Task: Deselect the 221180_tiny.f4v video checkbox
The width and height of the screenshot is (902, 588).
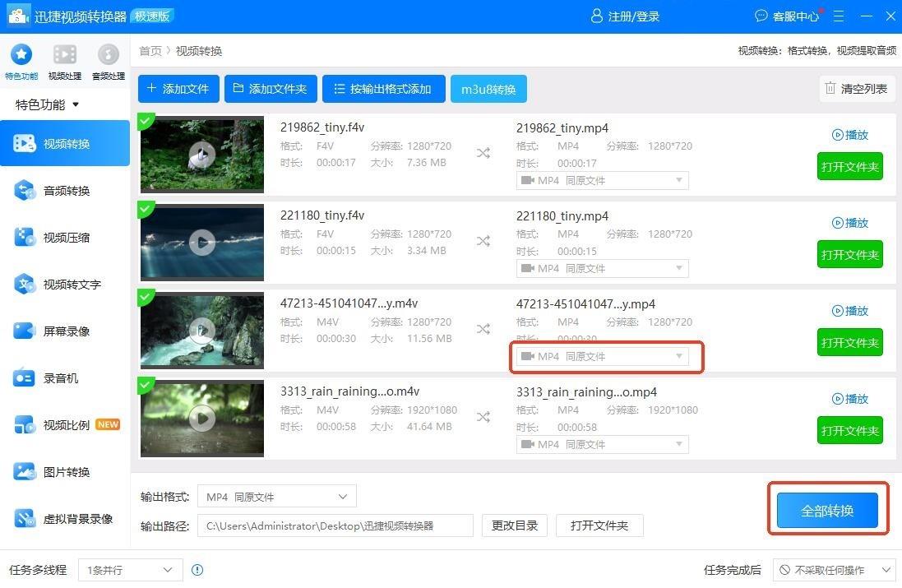Action: click(146, 210)
